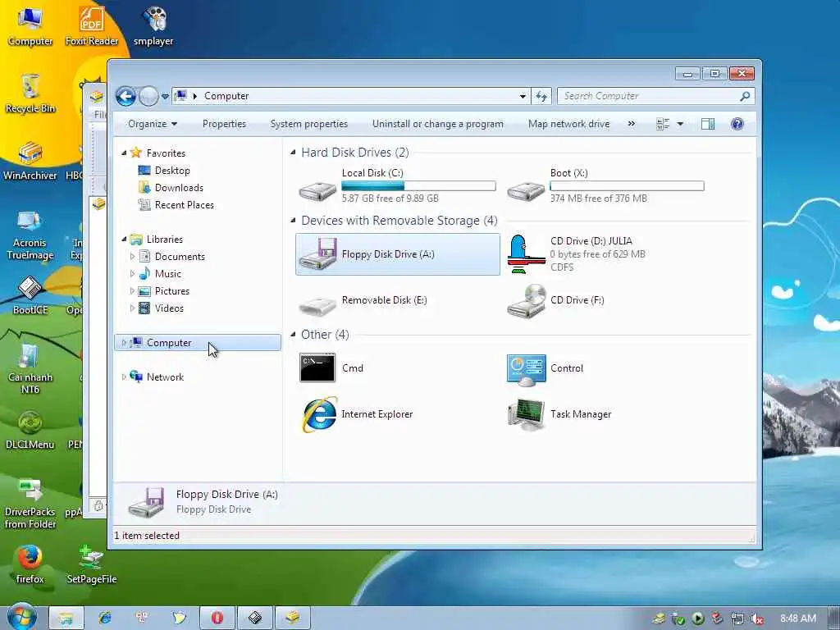Select DriverPacks from Folder desktop icon
This screenshot has height=630, width=840.
tap(30, 503)
